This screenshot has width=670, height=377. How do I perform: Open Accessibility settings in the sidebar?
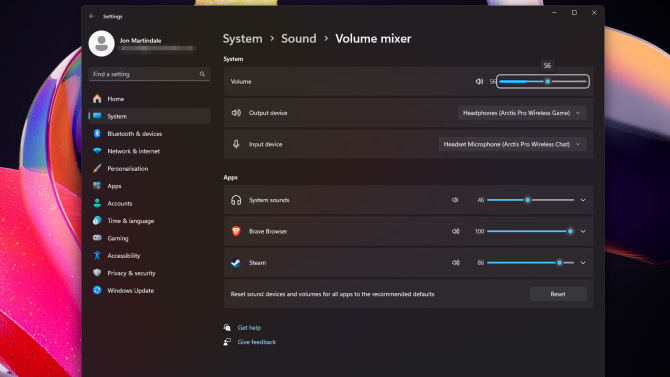(149, 256)
